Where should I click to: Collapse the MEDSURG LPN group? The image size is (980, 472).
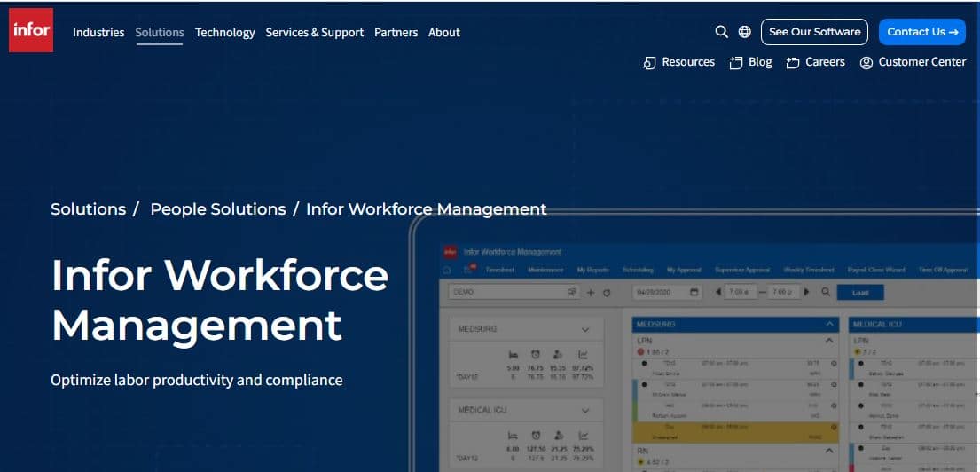pos(829,342)
